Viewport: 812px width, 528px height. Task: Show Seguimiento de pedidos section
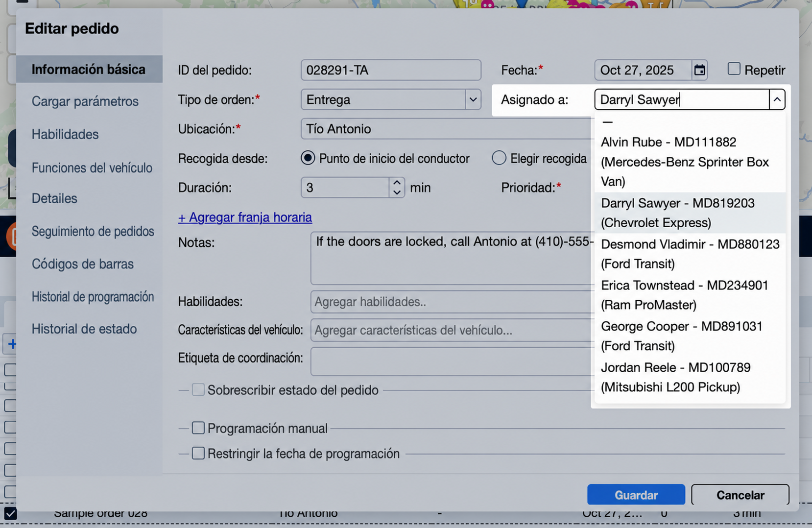[x=93, y=231]
